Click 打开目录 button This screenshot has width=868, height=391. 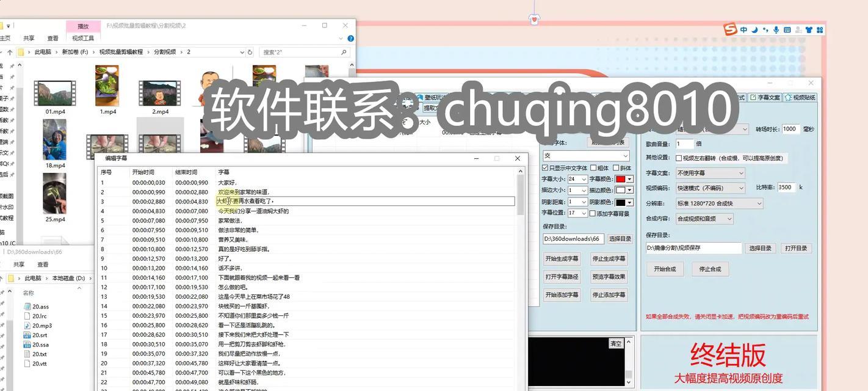(x=796, y=248)
